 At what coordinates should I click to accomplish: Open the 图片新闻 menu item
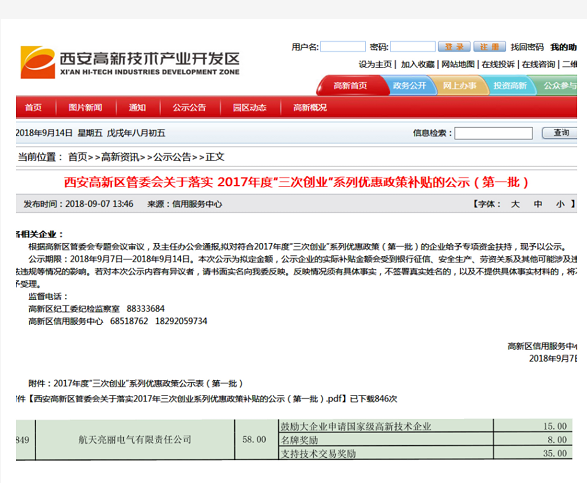tap(85, 108)
